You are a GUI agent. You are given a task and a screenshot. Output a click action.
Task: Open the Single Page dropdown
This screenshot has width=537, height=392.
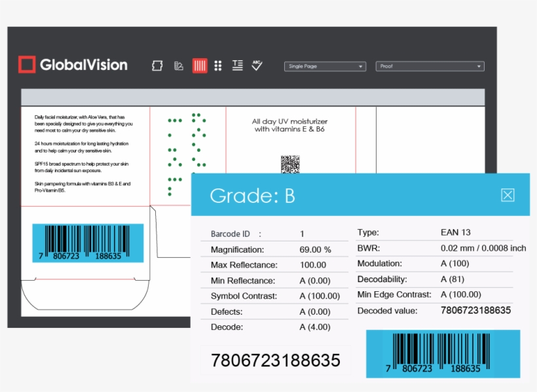(325, 66)
